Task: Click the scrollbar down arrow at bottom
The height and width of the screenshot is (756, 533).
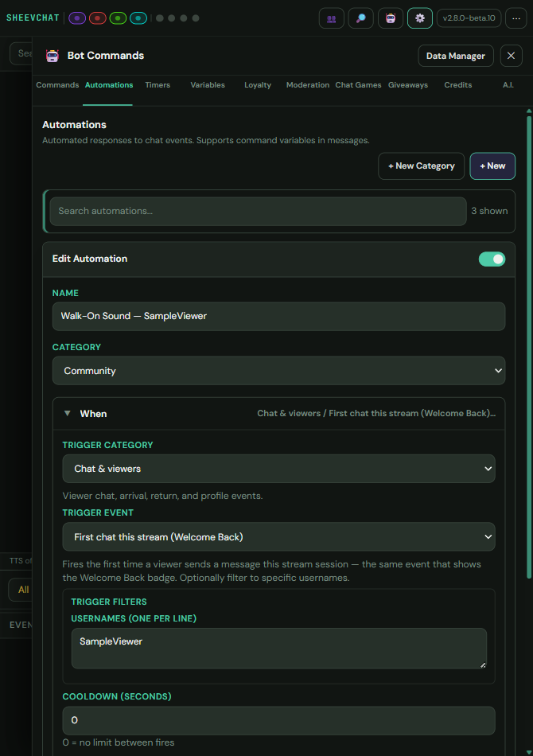Action: click(x=529, y=752)
